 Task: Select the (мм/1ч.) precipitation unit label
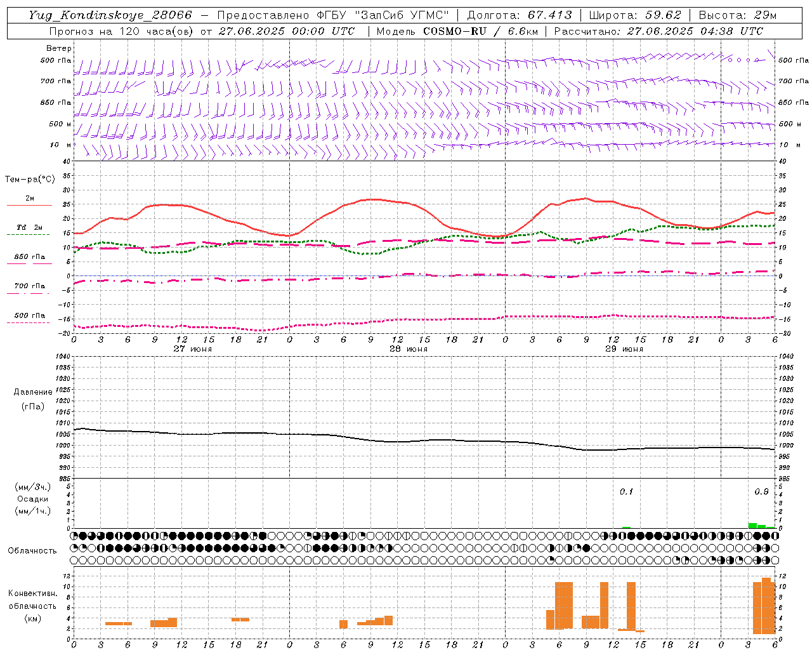tap(33, 511)
